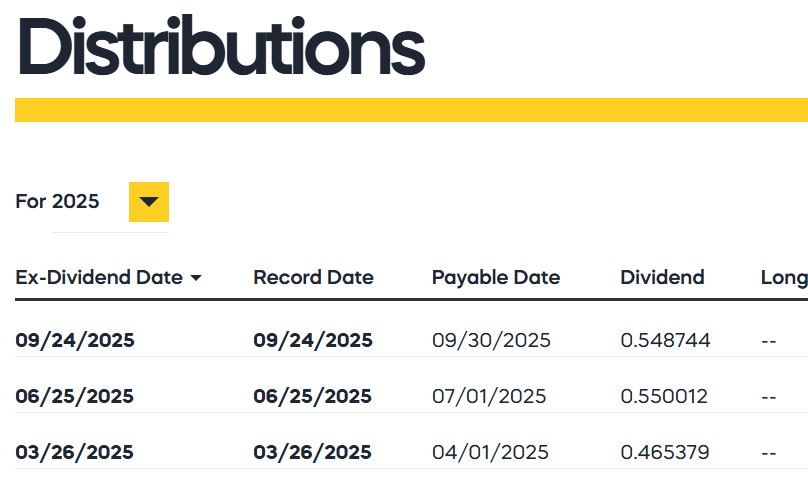Viewport: 808px width, 495px height.
Task: Select ex-dividend date 03/26/2025 cell
Action: (x=75, y=453)
